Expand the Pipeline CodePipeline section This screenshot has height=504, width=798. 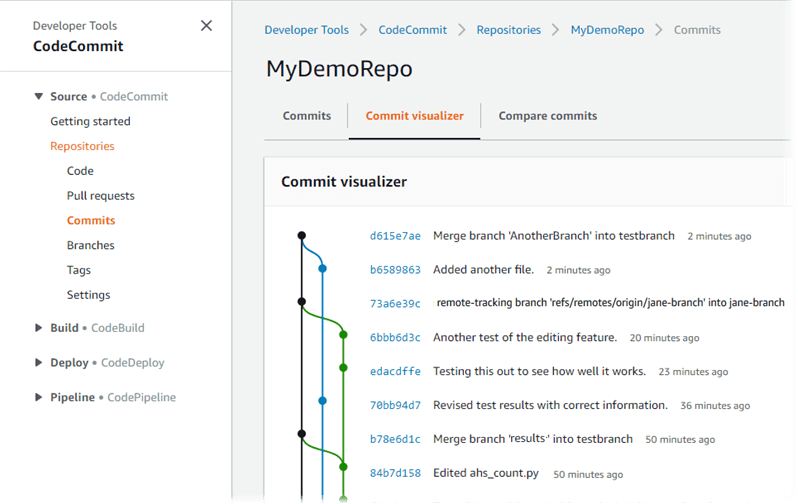click(39, 397)
